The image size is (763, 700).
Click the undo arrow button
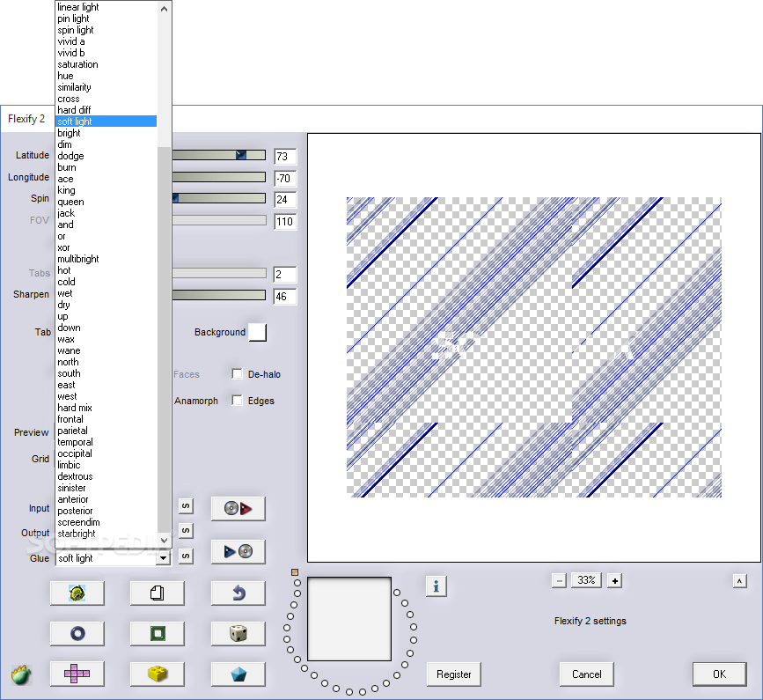[238, 593]
